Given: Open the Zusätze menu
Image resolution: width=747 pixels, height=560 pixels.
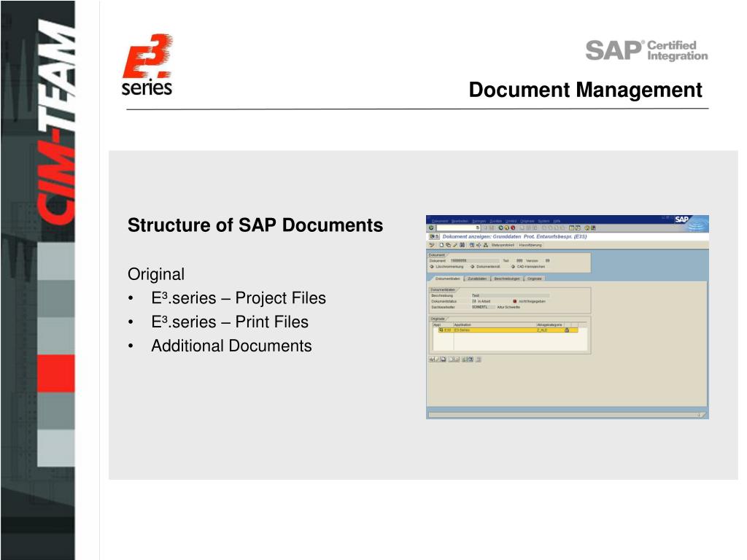Looking at the screenshot, I should point(495,221).
